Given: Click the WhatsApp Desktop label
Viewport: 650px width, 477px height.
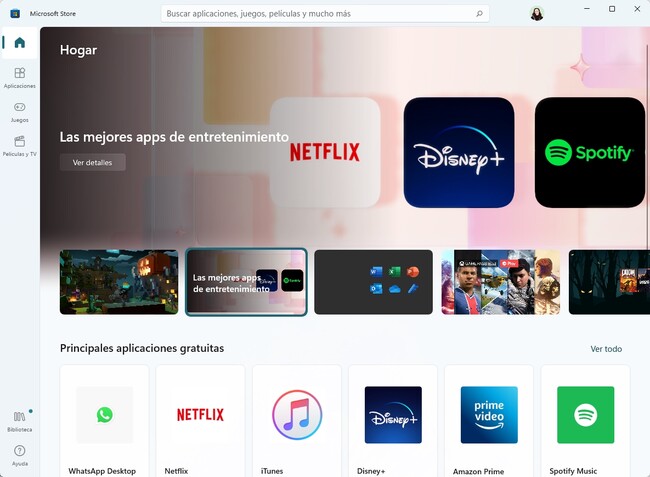Looking at the screenshot, I should pos(102,471).
